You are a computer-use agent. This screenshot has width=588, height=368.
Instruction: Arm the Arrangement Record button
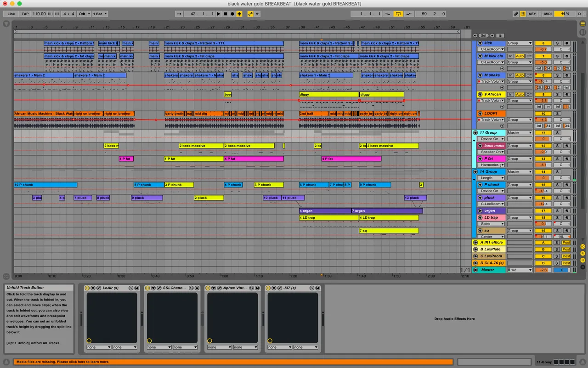(x=232, y=14)
